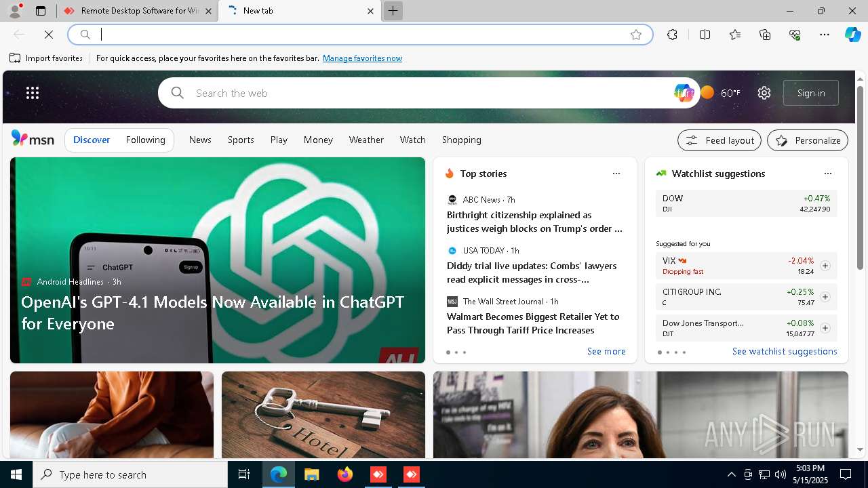Click See watchlist suggestions link

pos(785,351)
